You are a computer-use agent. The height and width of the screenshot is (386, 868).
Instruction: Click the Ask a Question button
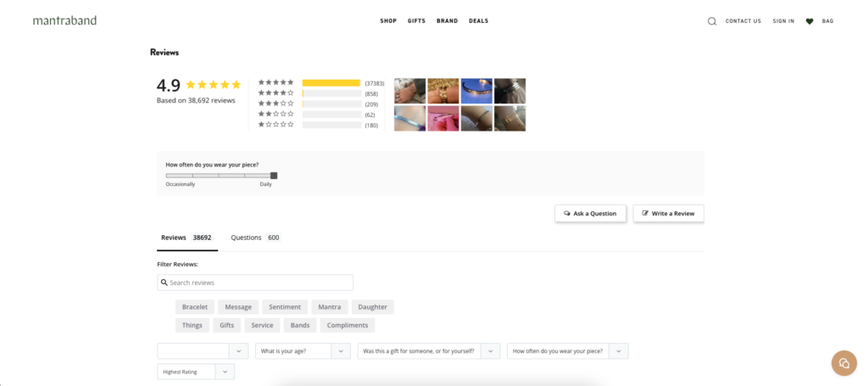[591, 213]
